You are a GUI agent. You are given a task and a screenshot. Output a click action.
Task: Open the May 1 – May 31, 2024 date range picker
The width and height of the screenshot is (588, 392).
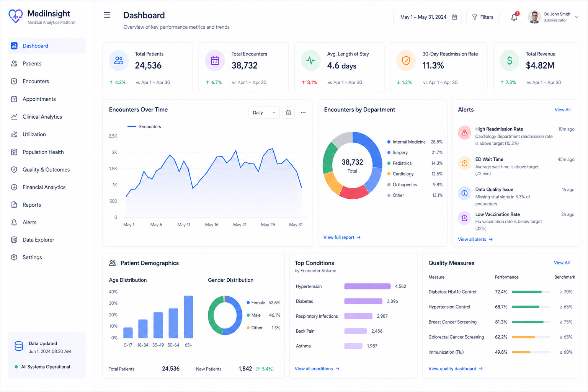point(427,17)
